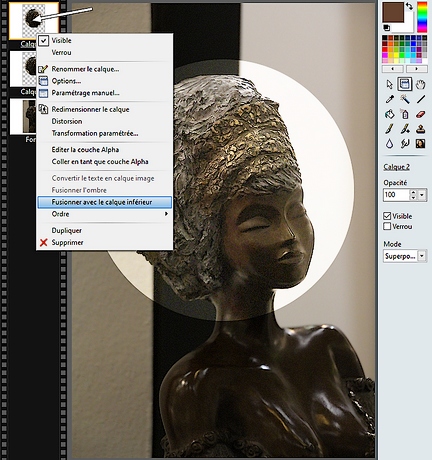This screenshot has width=432, height=460.
Task: Choose the Eraser tool
Action: [420, 114]
